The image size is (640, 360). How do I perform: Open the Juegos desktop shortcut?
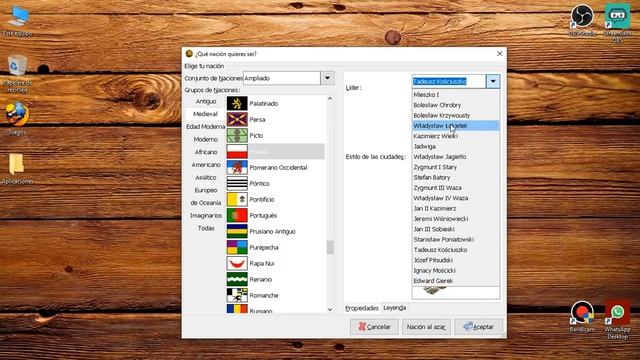point(17,118)
